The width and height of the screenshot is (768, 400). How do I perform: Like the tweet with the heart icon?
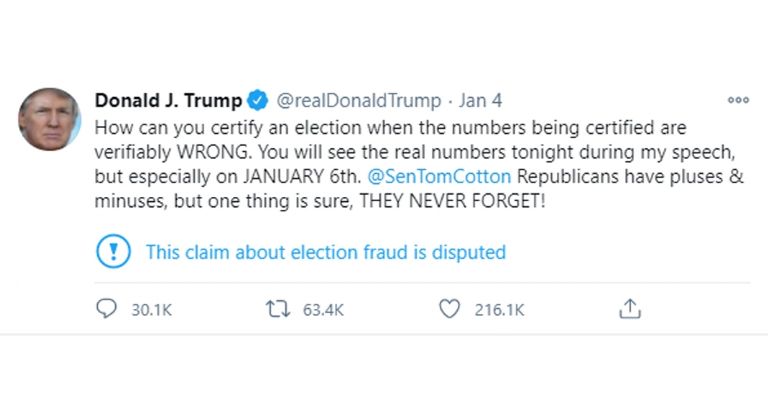click(449, 310)
